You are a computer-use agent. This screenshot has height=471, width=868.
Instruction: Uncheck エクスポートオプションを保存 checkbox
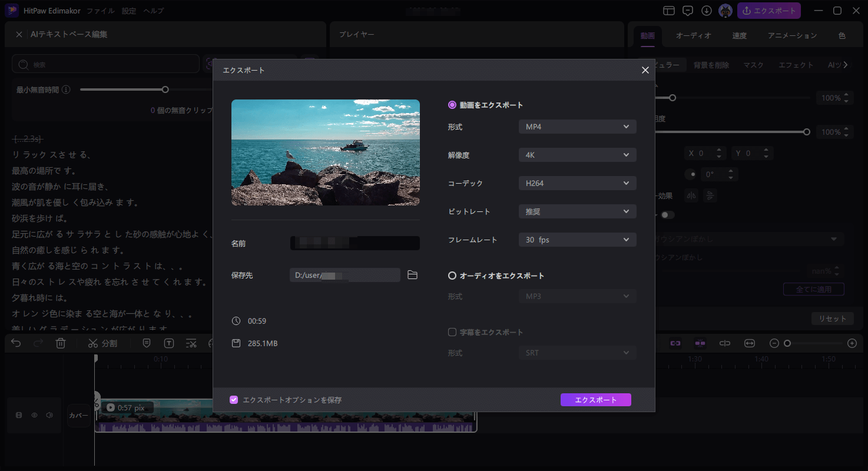234,400
